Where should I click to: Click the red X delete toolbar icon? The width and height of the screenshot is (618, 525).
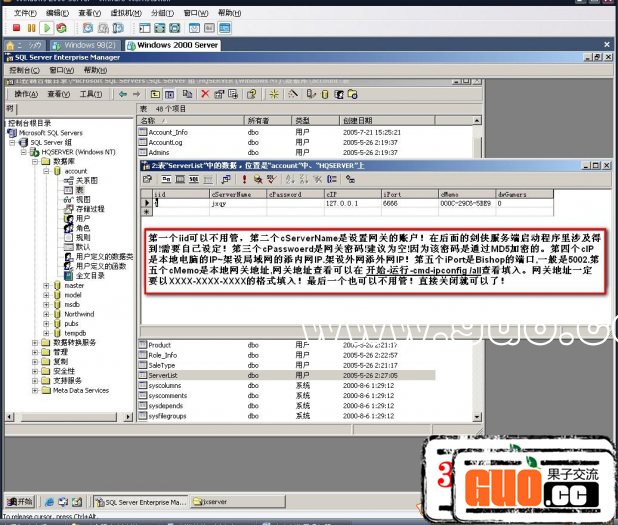(205, 94)
